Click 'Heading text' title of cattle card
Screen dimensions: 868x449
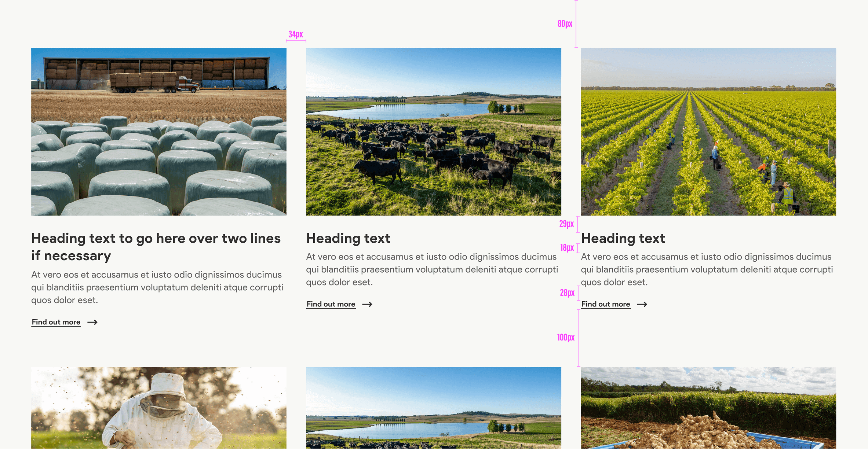tap(348, 239)
